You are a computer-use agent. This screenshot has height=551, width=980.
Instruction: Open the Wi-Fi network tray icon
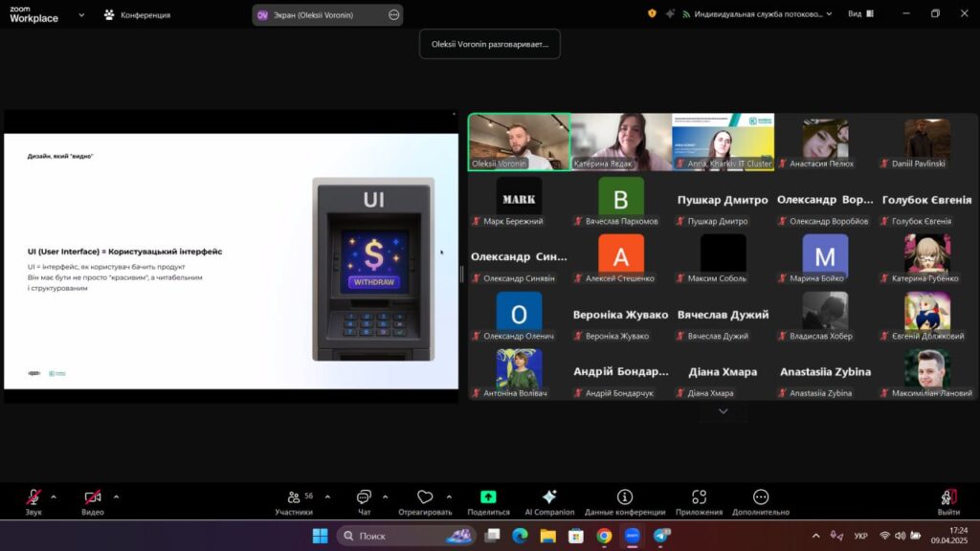[x=884, y=536]
